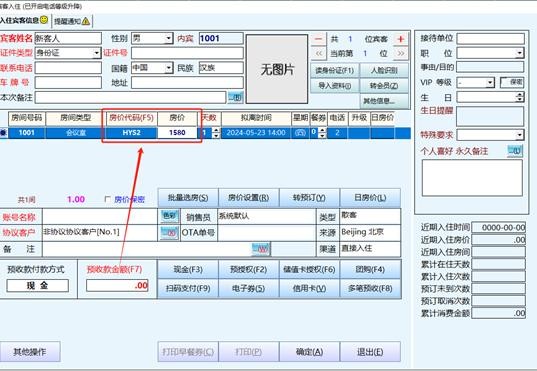Expand the 性别 dropdown
537x371 pixels.
click(168, 38)
